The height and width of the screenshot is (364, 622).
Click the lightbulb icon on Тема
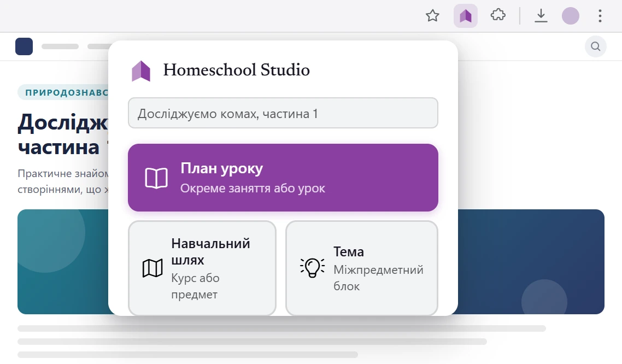pos(313,268)
